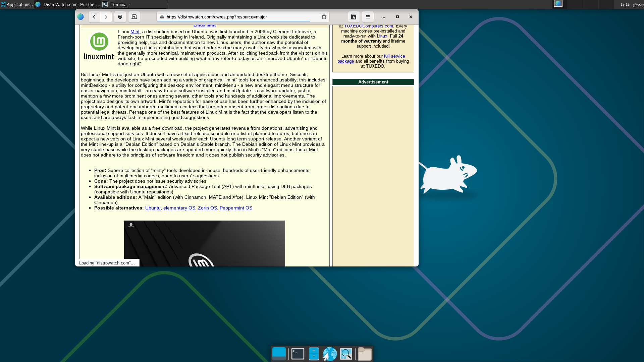
Task: Click the bold Pros: label
Action: 100,170
